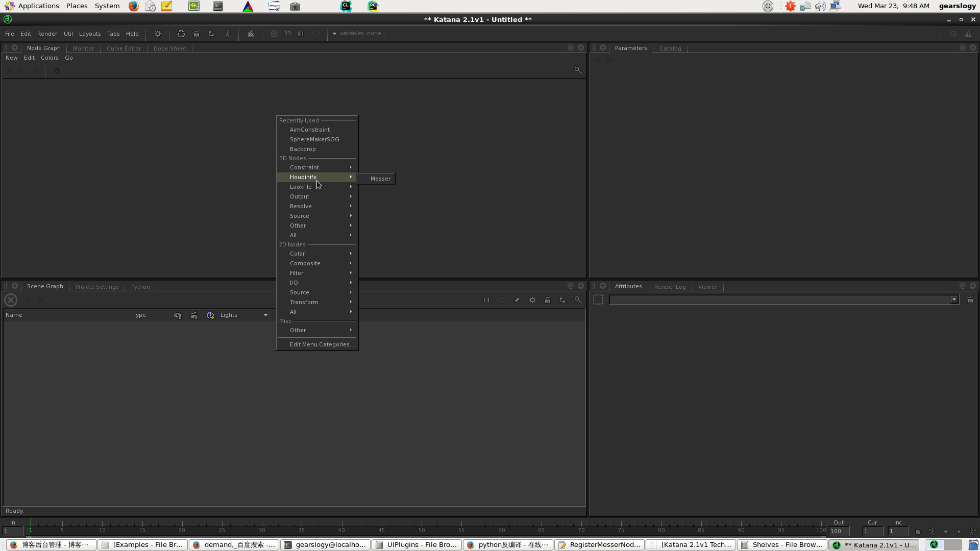The width and height of the screenshot is (980, 551).
Task: Open the Go menu in the Node Graph
Action: pos(69,58)
